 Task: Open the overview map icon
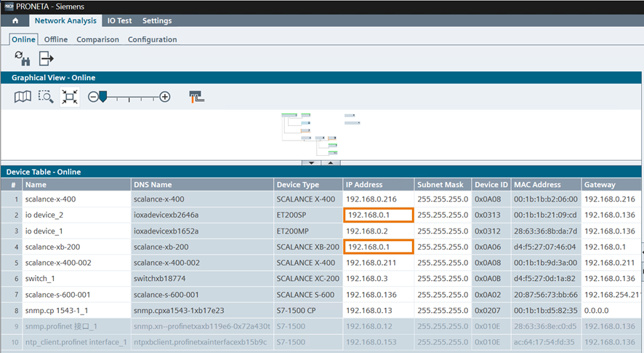[x=23, y=97]
